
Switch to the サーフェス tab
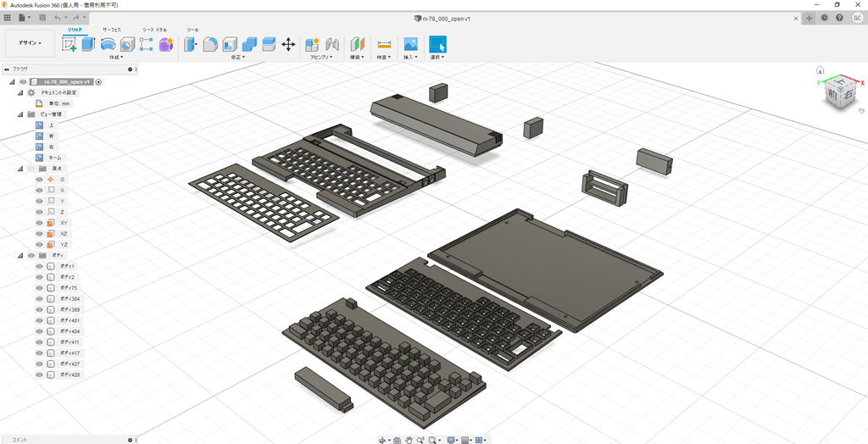(x=112, y=30)
